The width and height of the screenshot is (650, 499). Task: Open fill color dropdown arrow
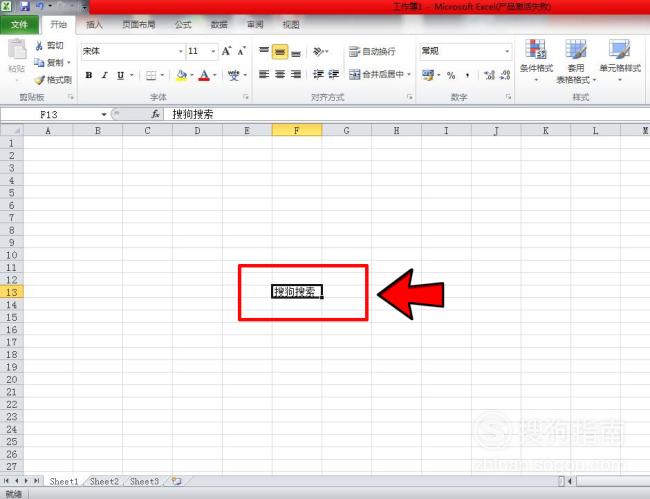pyautogui.click(x=192, y=75)
